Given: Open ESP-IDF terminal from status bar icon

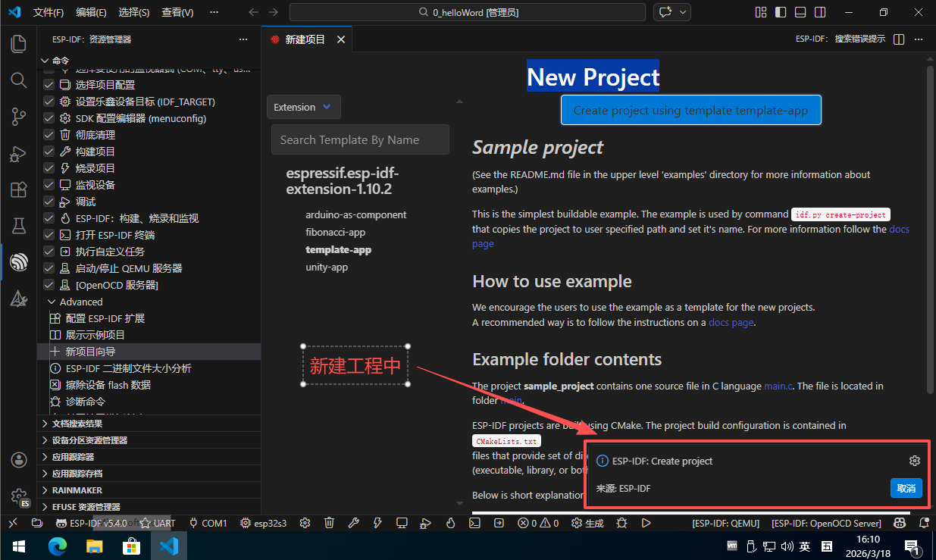Looking at the screenshot, I should pyautogui.click(x=474, y=523).
